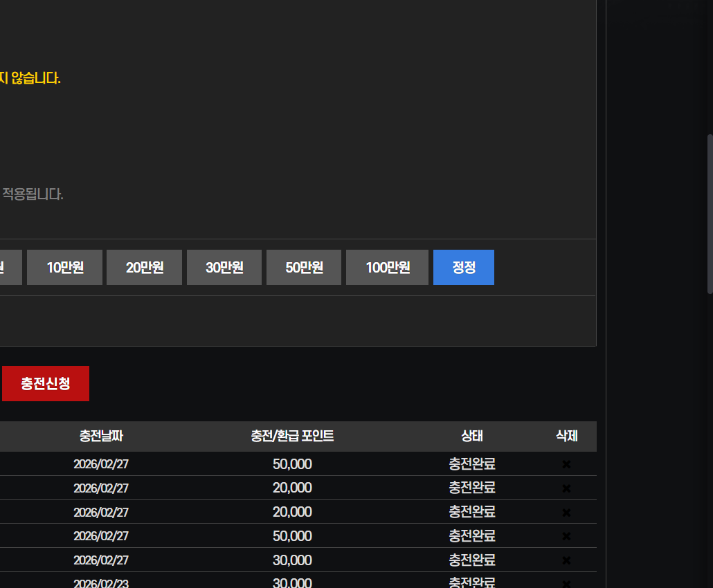The width and height of the screenshot is (713, 588).
Task: Click the 2026/02/23 date cell
Action: 101,583
